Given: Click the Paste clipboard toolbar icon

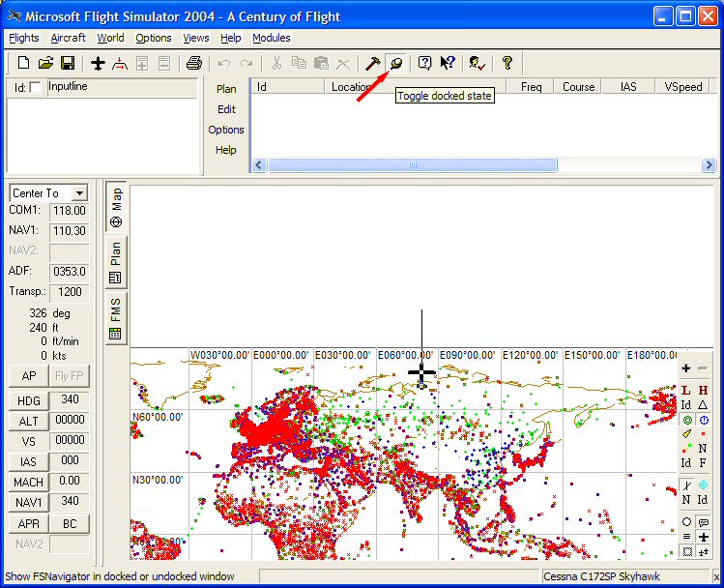Looking at the screenshot, I should 321,63.
